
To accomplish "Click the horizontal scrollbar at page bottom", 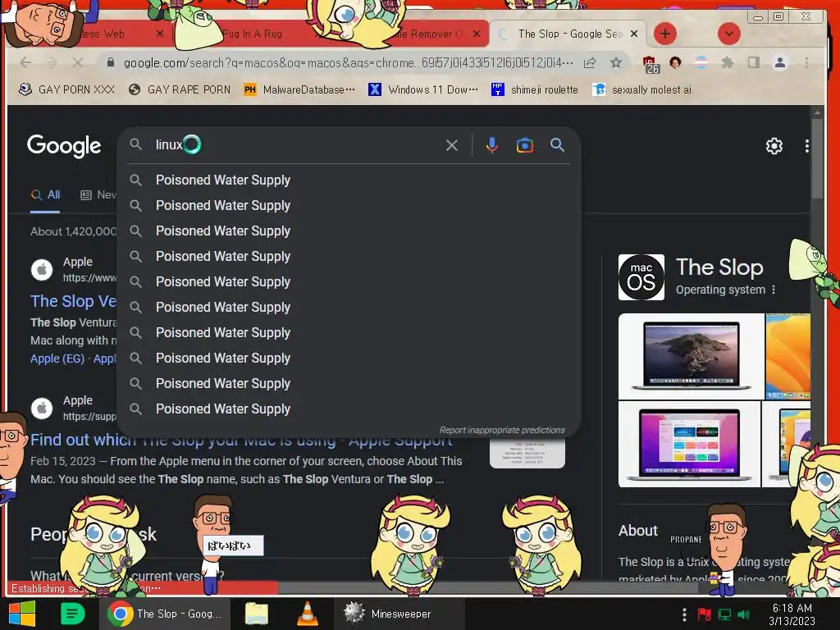I will 487,588.
